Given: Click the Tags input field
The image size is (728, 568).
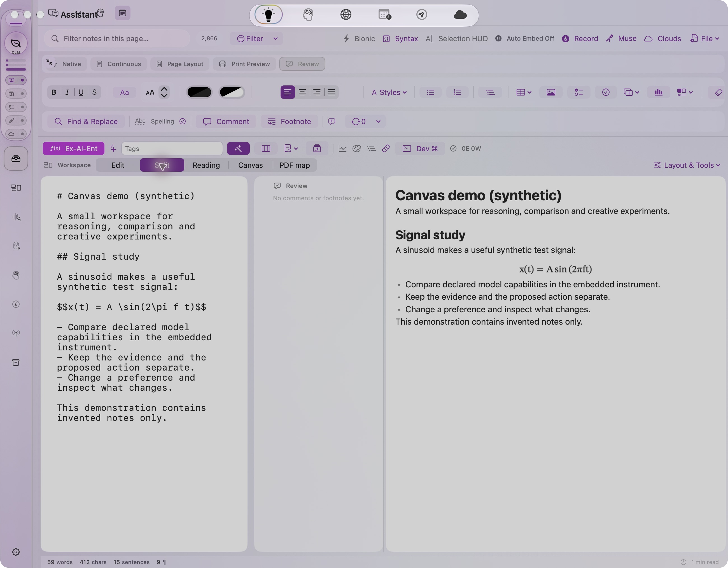Looking at the screenshot, I should point(172,149).
